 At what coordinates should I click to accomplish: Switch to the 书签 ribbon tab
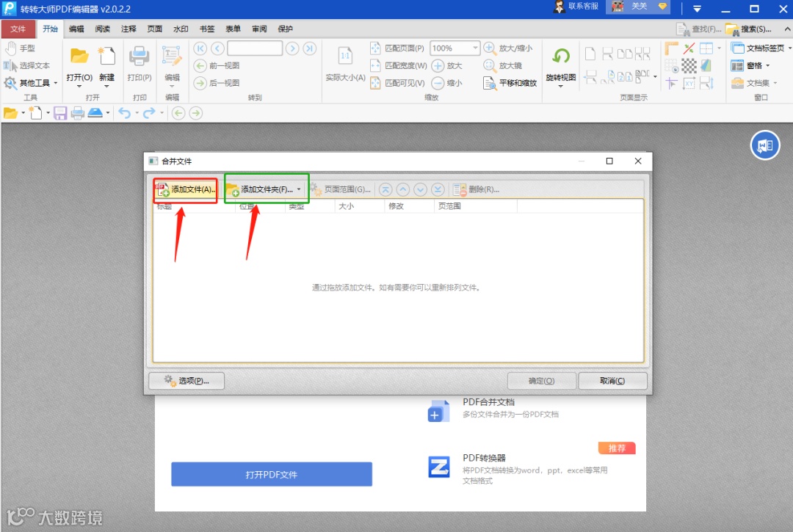tap(207, 29)
